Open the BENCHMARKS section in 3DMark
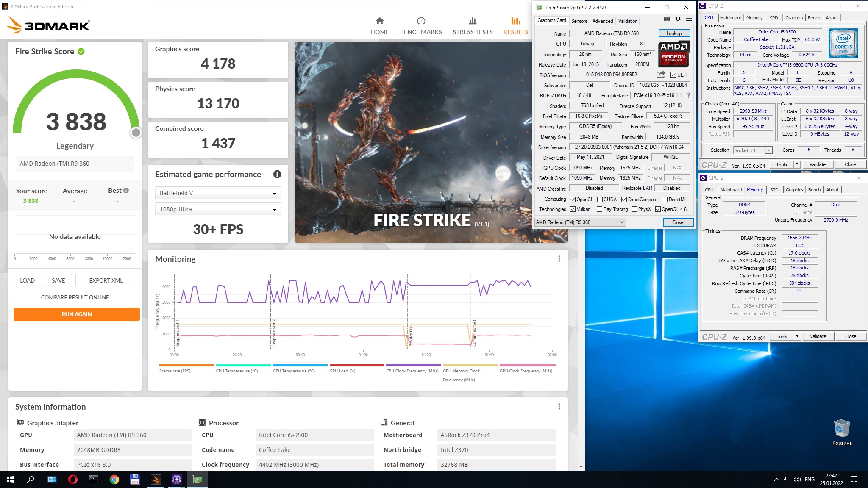868x488 pixels. pyautogui.click(x=420, y=26)
